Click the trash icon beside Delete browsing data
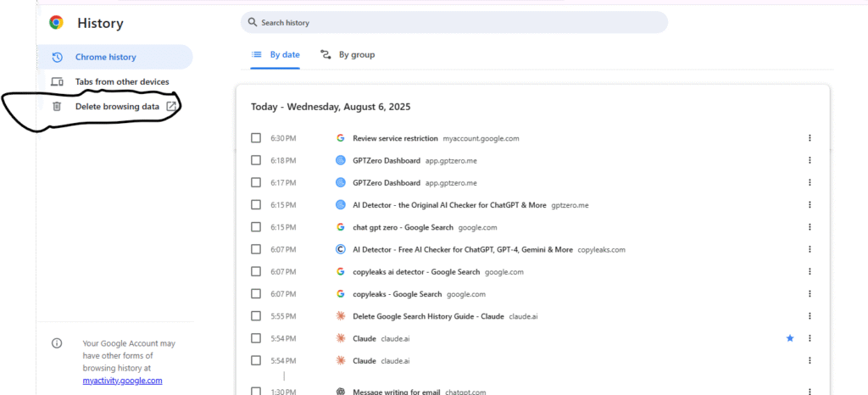This screenshot has width=868, height=395. tap(57, 106)
